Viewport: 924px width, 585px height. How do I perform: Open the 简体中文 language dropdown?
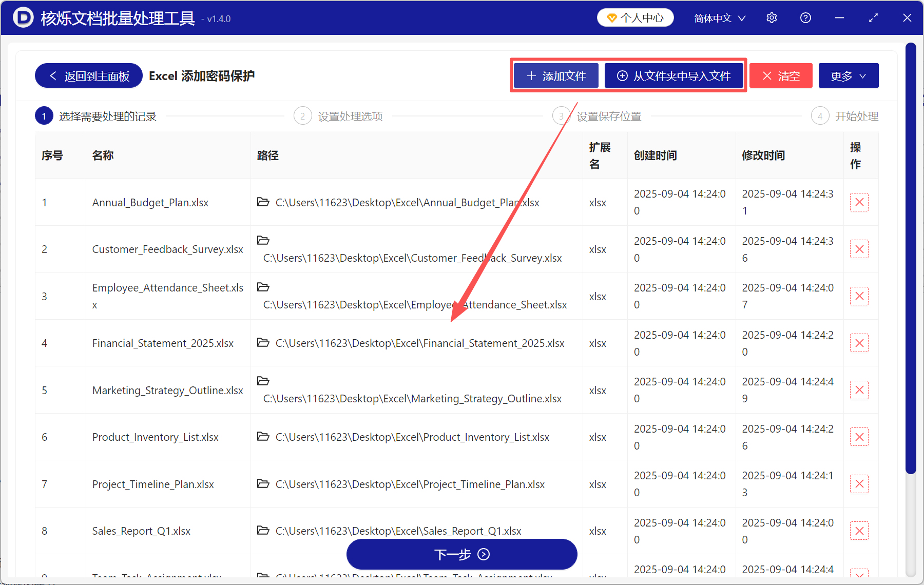719,17
